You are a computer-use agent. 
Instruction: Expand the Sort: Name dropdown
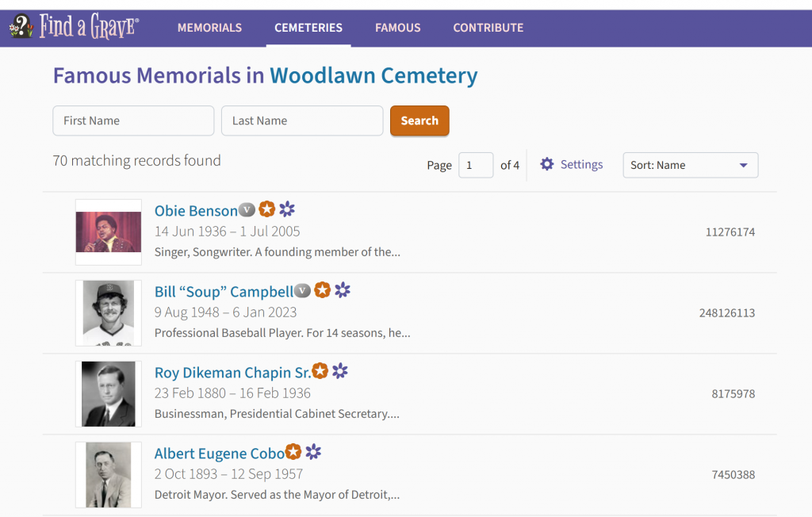pos(691,165)
